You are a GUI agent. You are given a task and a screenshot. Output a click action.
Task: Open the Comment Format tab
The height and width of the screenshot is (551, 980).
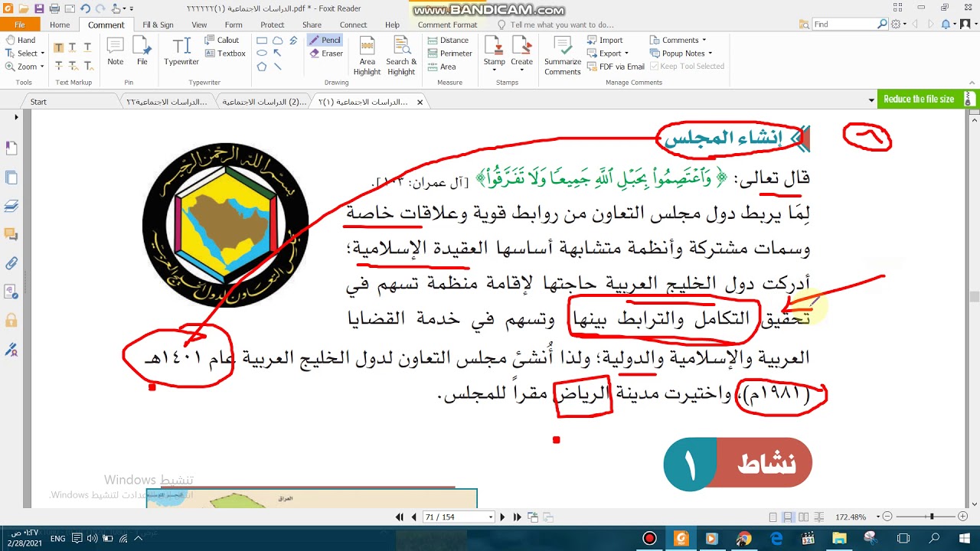[447, 24]
